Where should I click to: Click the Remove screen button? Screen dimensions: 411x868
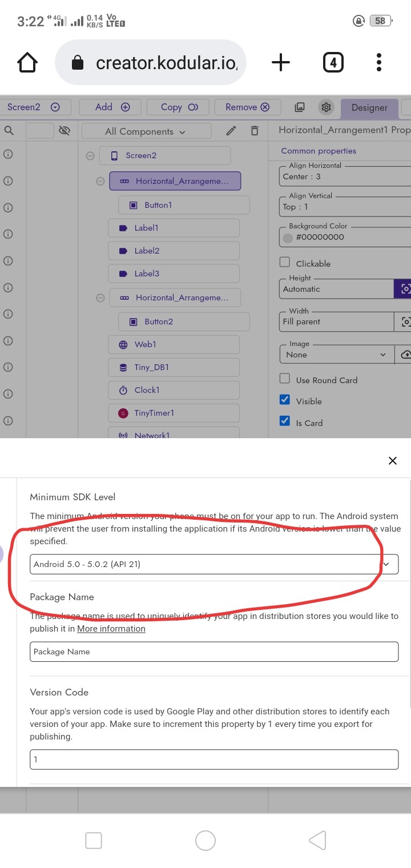tap(247, 107)
